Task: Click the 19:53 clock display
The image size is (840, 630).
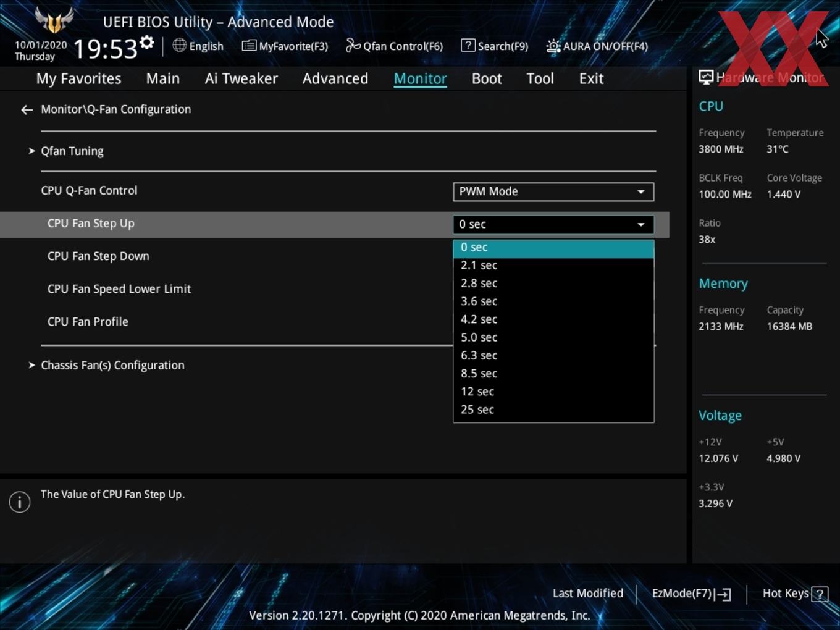Action: click(105, 49)
